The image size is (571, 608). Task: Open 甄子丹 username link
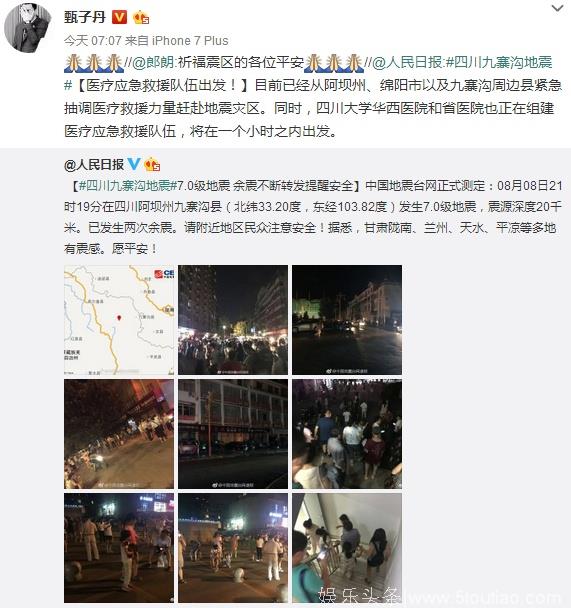85,17
